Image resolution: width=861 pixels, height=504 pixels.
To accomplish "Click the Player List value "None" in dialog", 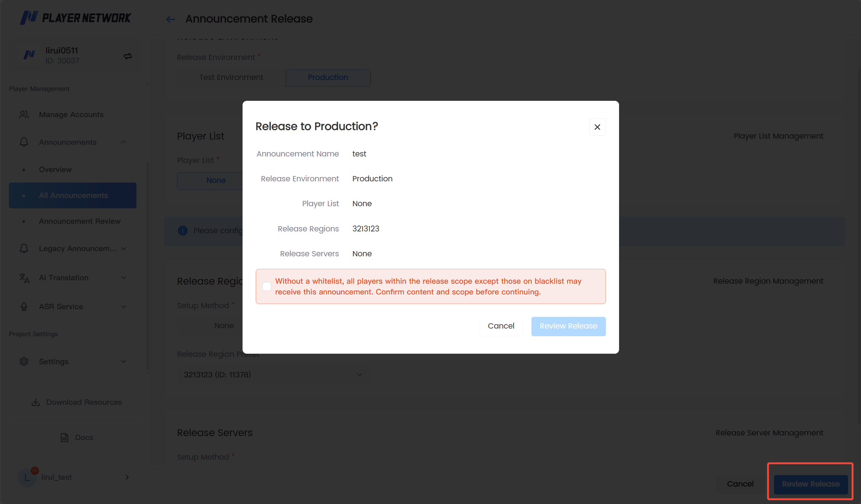I will click(362, 204).
